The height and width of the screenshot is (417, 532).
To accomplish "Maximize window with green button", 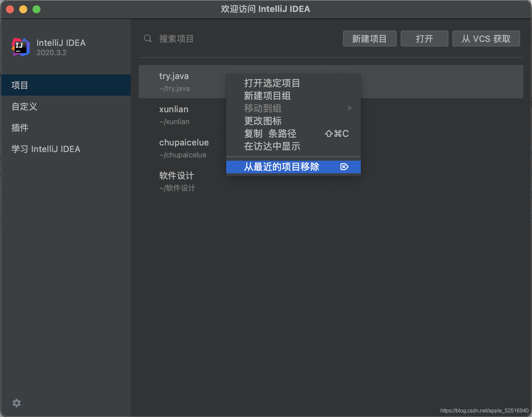I will coord(36,9).
